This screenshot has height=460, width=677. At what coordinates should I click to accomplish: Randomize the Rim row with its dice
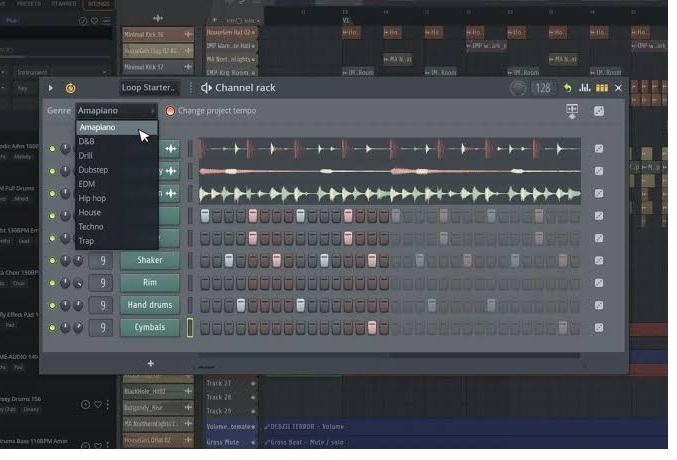click(x=599, y=283)
